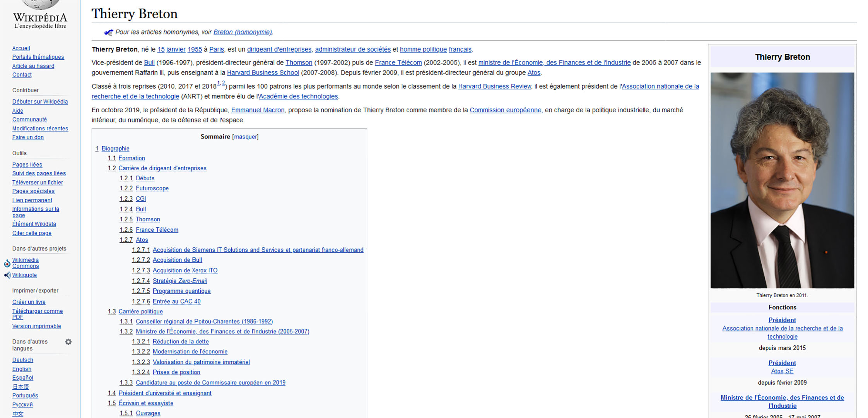
Task: Open Pages spéciales
Action: pyautogui.click(x=33, y=191)
